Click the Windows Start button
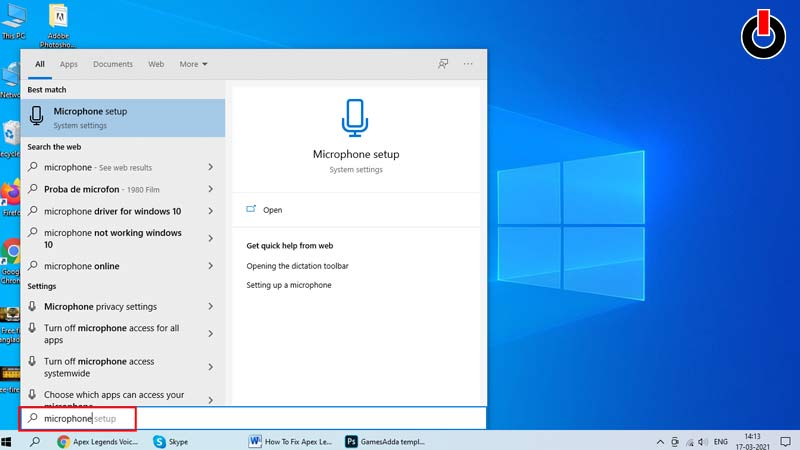This screenshot has width=800, height=450. coord(6,441)
